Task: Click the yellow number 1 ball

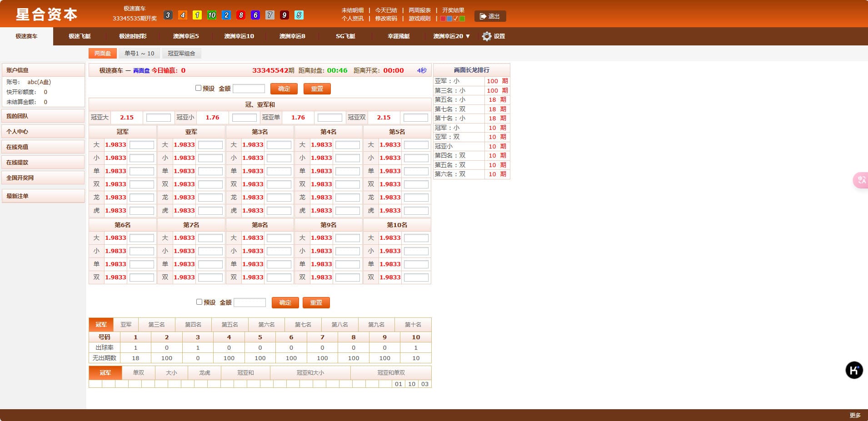Action: pyautogui.click(x=197, y=15)
